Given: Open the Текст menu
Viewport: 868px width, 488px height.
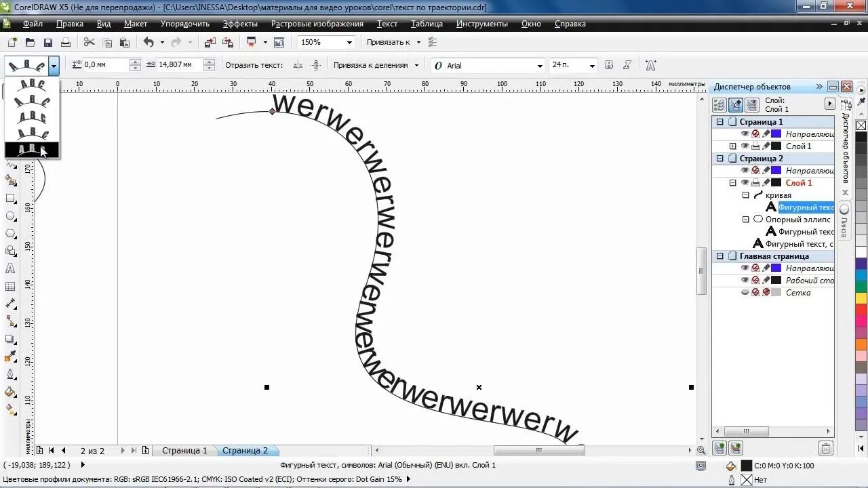Looking at the screenshot, I should [387, 24].
